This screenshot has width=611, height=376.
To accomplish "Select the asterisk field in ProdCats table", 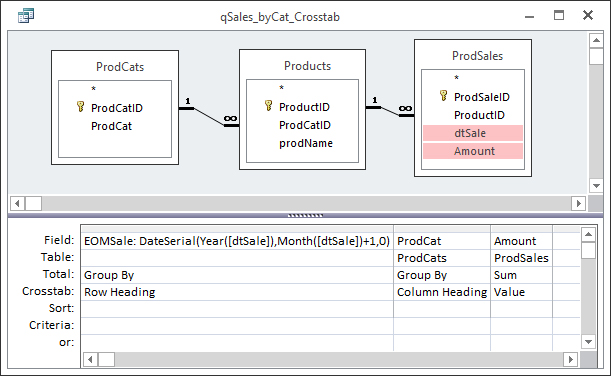I will [94, 89].
